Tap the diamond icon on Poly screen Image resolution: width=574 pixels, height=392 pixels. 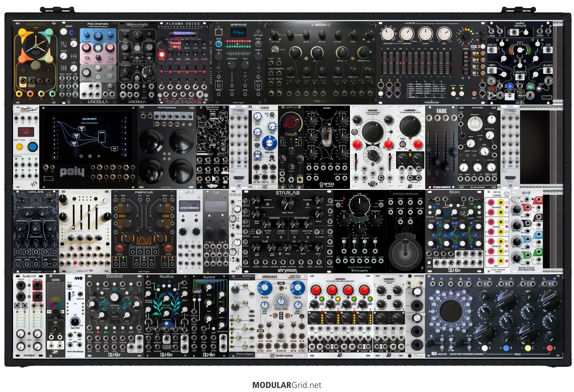81,156
